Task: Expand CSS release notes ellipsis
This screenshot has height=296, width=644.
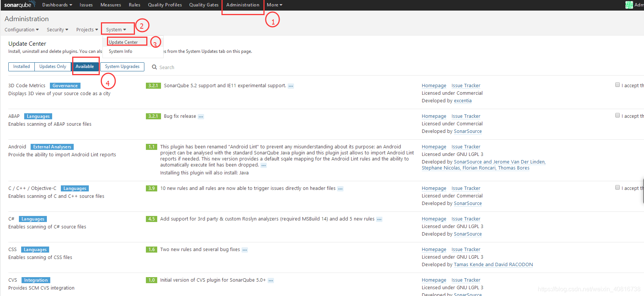Action: [245, 250]
